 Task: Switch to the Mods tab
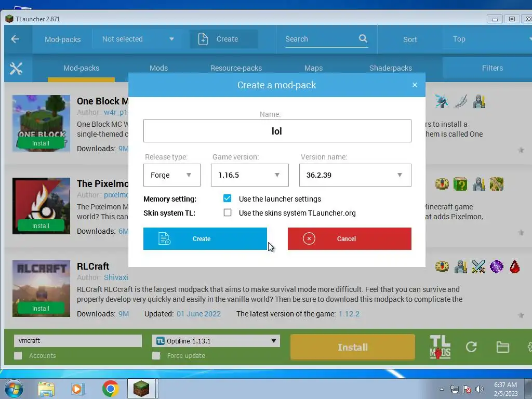click(x=159, y=68)
